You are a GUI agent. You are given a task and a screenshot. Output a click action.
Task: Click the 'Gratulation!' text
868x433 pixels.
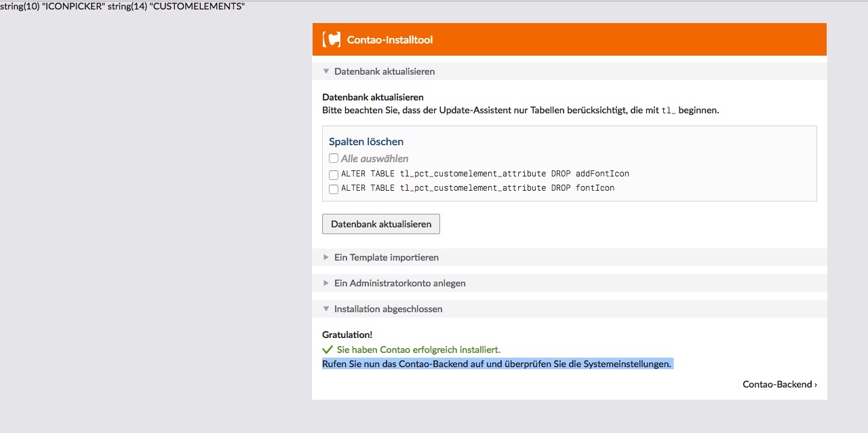coord(347,335)
